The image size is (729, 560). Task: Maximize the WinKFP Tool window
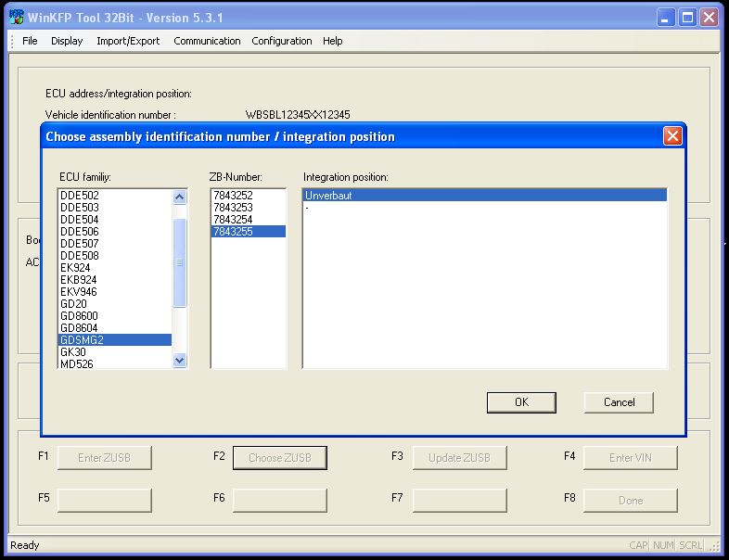pos(687,19)
